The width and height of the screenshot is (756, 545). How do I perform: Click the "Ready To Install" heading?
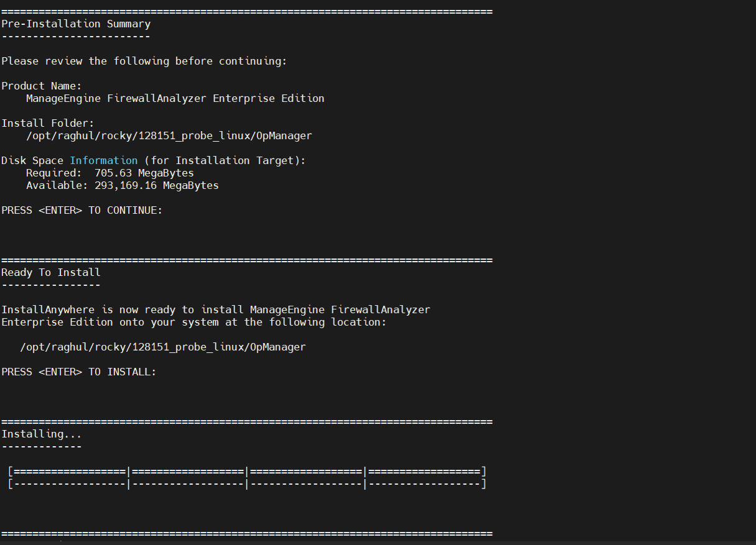click(51, 272)
